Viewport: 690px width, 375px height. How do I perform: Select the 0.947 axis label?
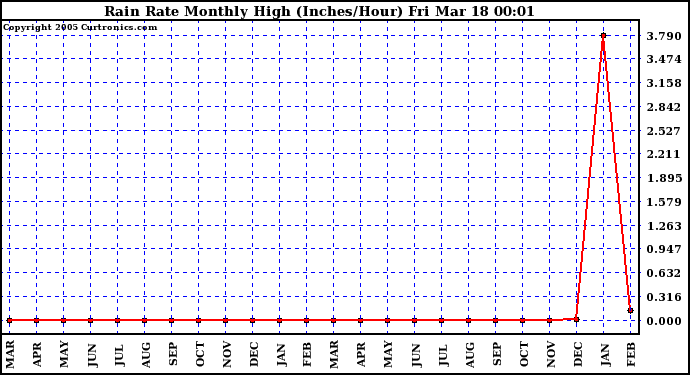click(x=664, y=249)
